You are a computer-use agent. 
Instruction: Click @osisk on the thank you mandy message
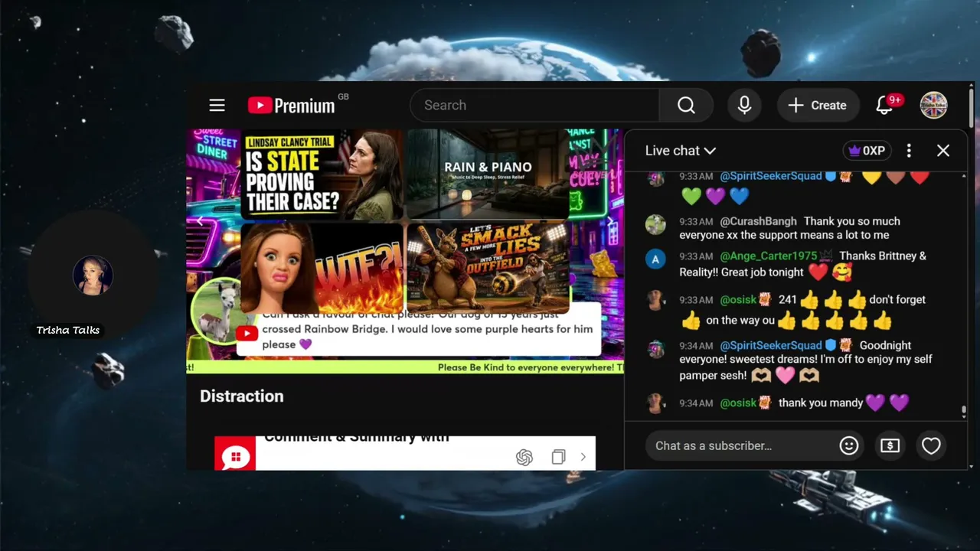click(738, 403)
